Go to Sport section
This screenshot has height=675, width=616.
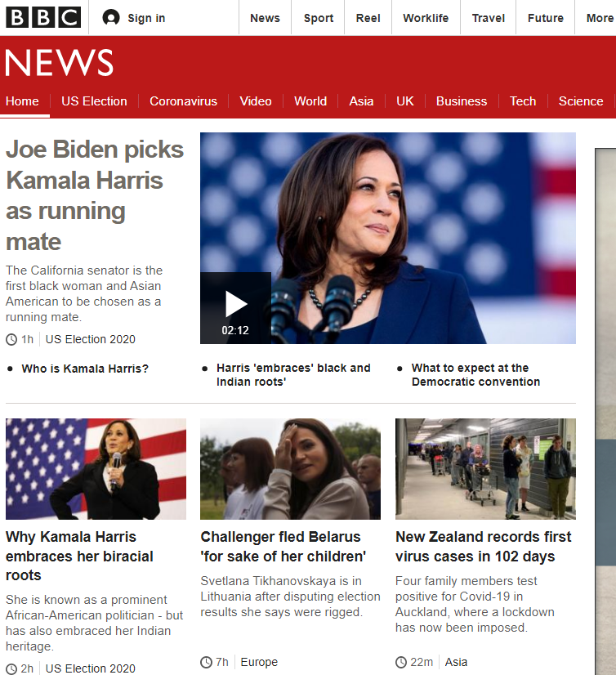click(x=319, y=18)
